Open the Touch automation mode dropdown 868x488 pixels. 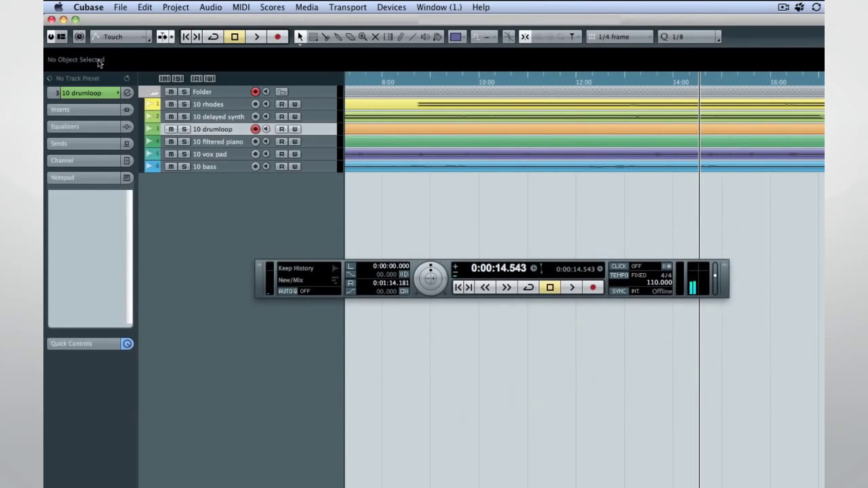pyautogui.click(x=121, y=37)
